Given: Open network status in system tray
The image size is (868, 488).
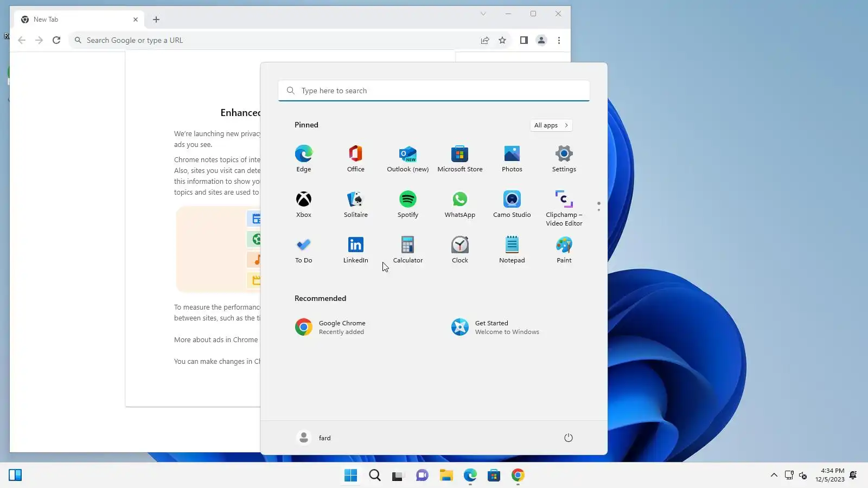Looking at the screenshot, I should coord(789,476).
